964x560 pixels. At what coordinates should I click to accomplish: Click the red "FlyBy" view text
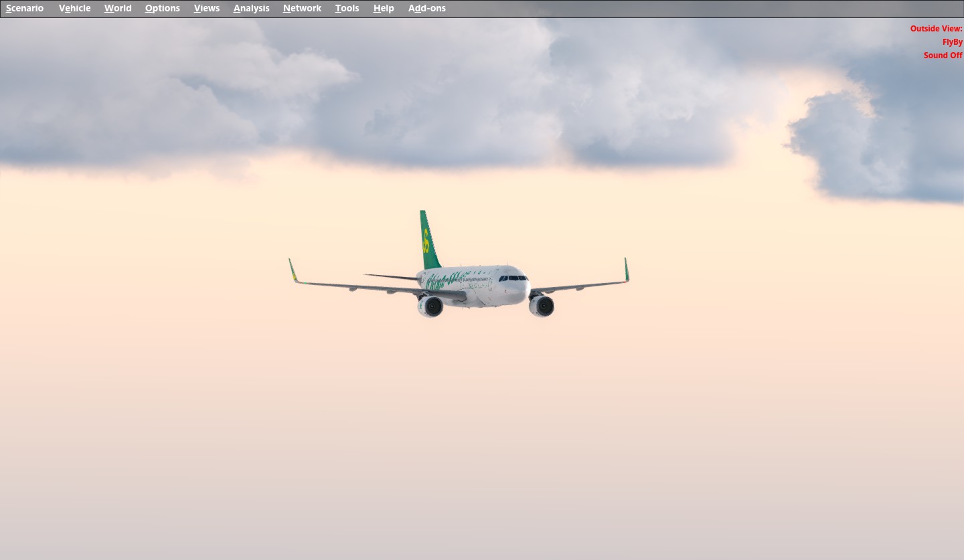tap(952, 42)
